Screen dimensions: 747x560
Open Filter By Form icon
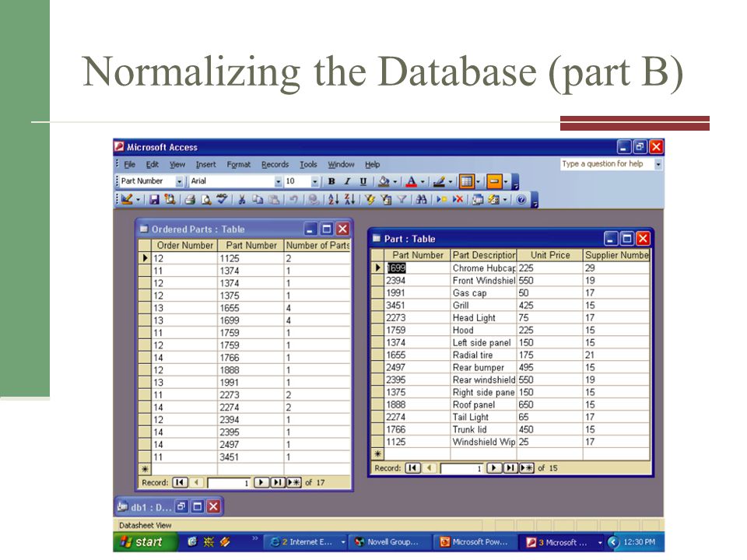[x=385, y=200]
